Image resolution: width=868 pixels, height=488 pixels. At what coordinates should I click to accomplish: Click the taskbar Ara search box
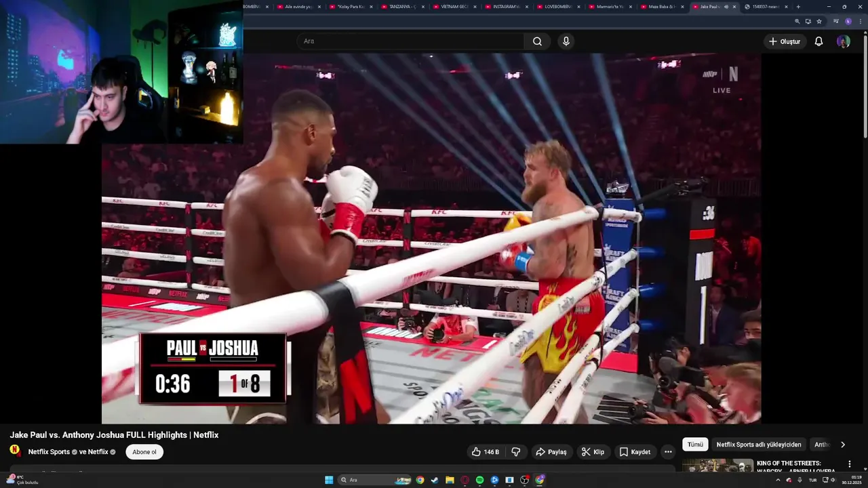tap(376, 480)
